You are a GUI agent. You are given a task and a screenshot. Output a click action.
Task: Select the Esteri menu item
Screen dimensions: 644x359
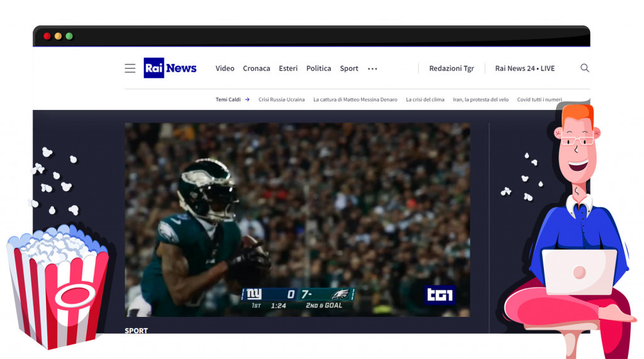(x=288, y=68)
